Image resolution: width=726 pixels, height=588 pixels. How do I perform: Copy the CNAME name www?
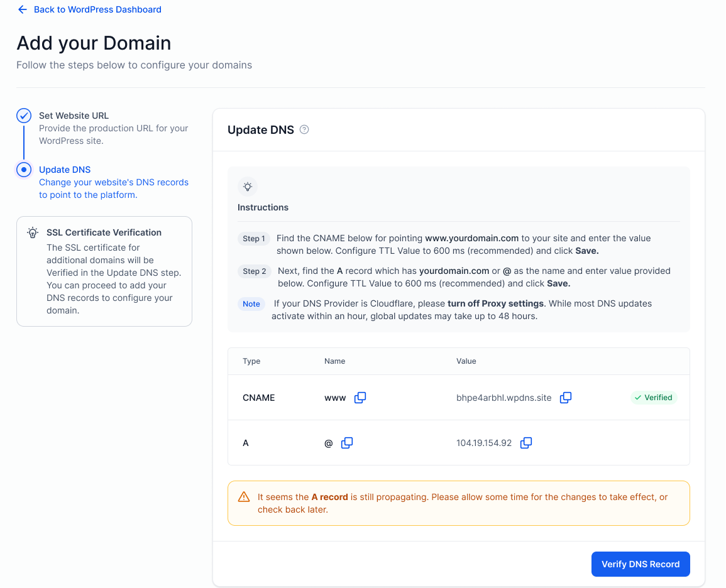(x=360, y=398)
